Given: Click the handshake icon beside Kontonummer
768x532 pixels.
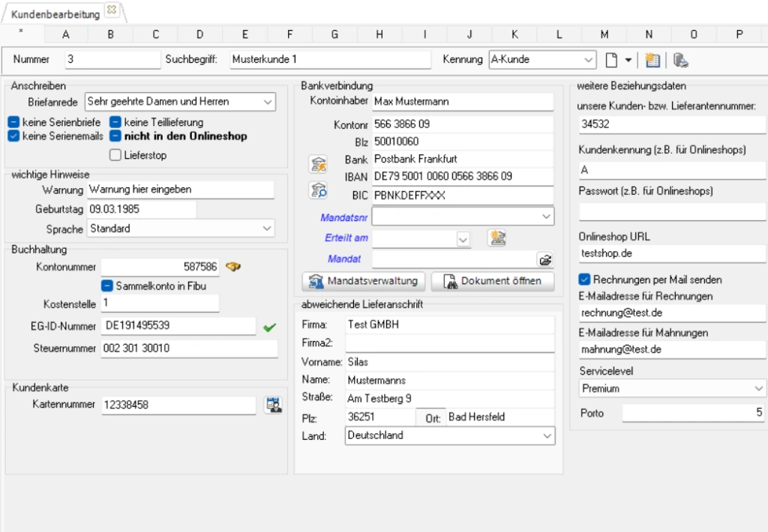Looking at the screenshot, I should [233, 267].
